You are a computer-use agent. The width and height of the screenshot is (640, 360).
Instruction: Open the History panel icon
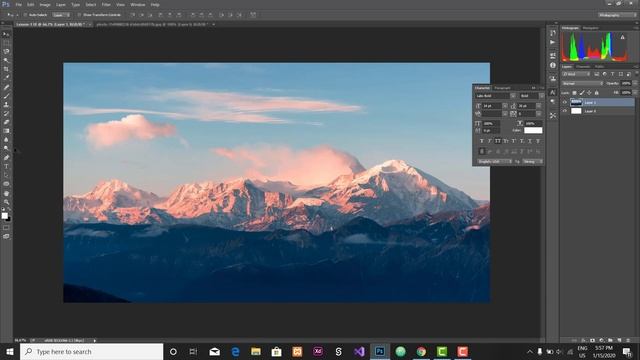553,33
